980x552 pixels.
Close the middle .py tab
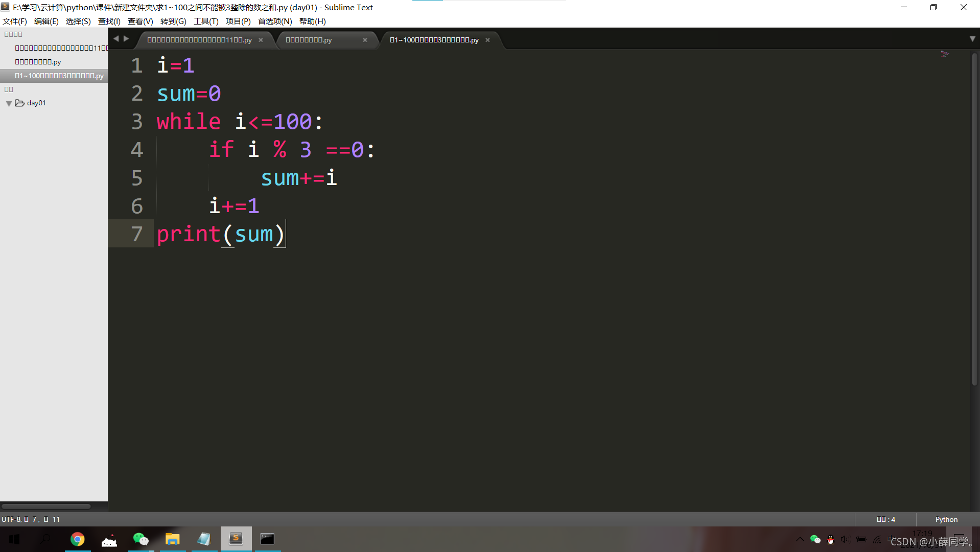tap(365, 40)
